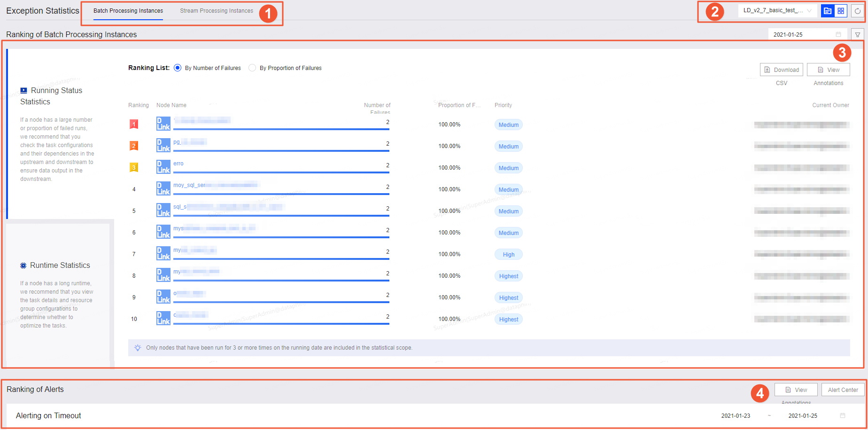Open the sql_s node name link
Viewport: 868px width, 430px height.
pyautogui.click(x=229, y=207)
